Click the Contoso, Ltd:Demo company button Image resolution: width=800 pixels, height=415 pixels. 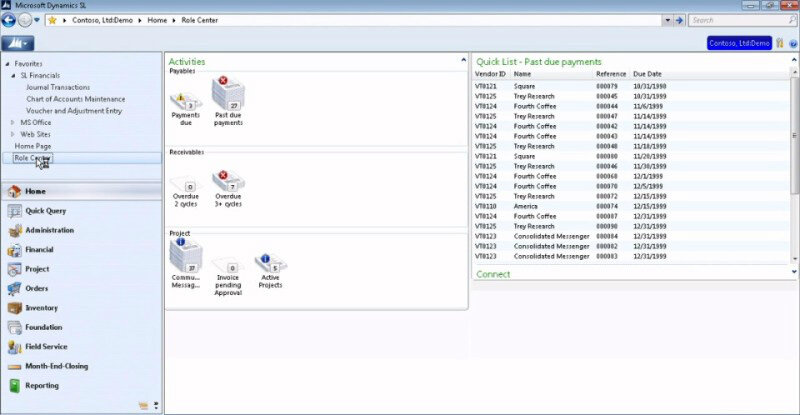click(x=739, y=43)
